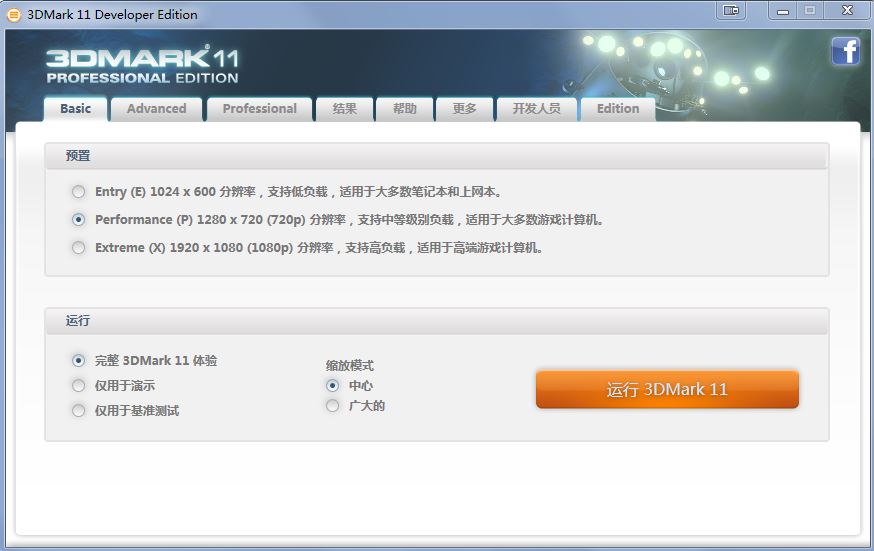The width and height of the screenshot is (874, 551).
Task: Open the Professional tab
Action: coord(259,109)
